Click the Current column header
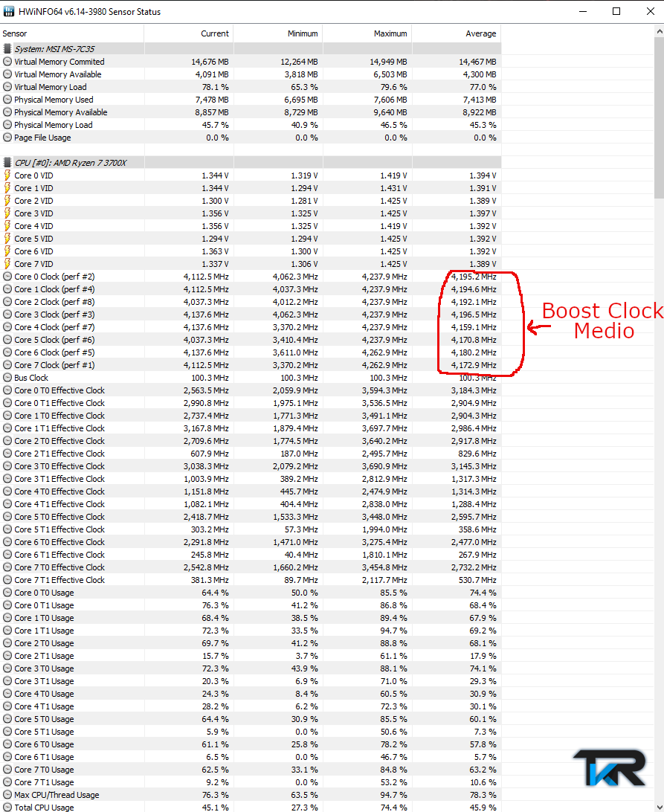This screenshot has height=812, width=664. click(x=189, y=33)
